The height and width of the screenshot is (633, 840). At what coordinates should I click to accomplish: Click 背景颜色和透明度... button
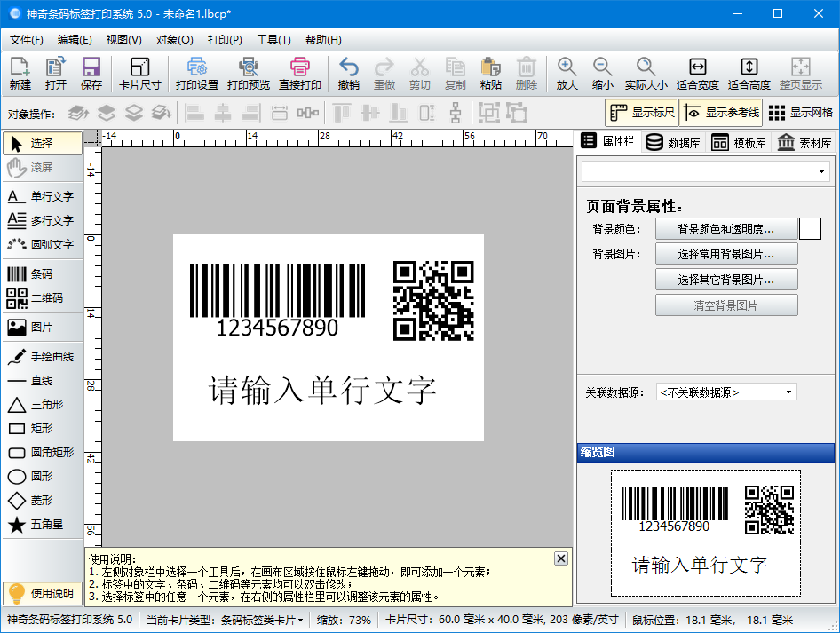[725, 229]
